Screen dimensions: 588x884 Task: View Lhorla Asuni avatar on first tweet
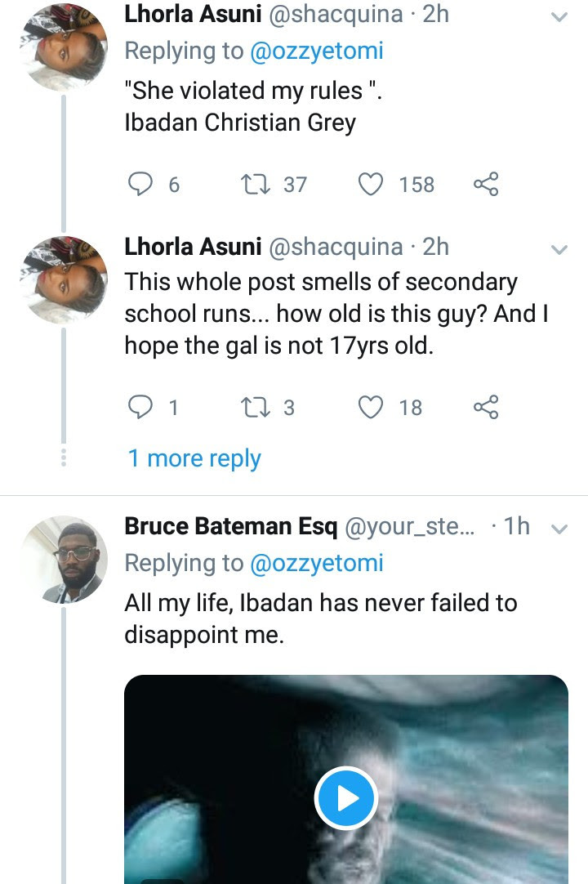[62, 49]
